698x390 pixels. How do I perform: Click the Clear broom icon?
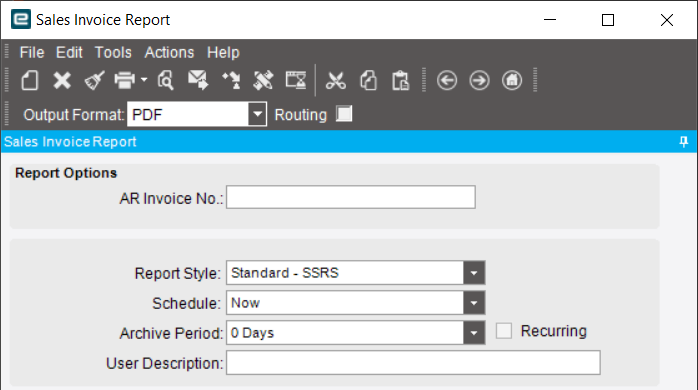(x=94, y=81)
